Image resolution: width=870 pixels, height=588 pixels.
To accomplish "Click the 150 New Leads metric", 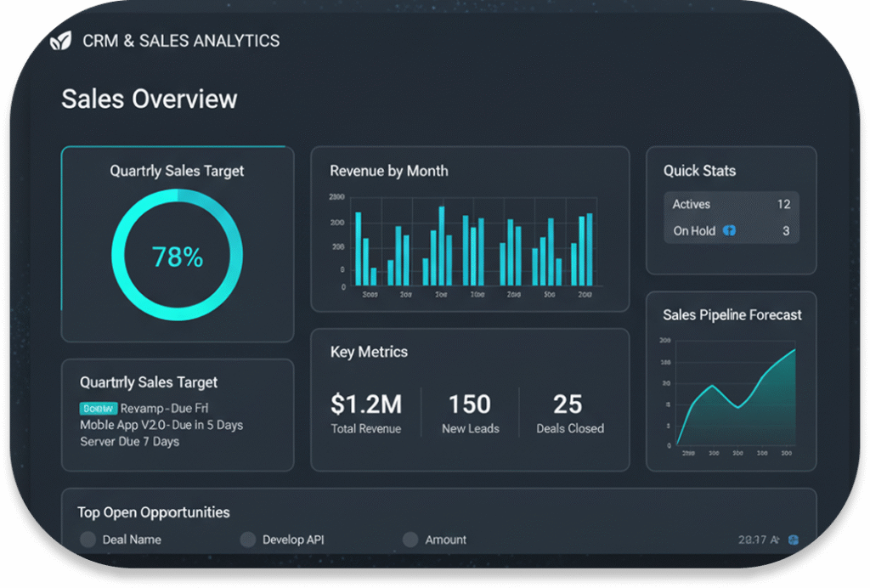I will [x=470, y=412].
